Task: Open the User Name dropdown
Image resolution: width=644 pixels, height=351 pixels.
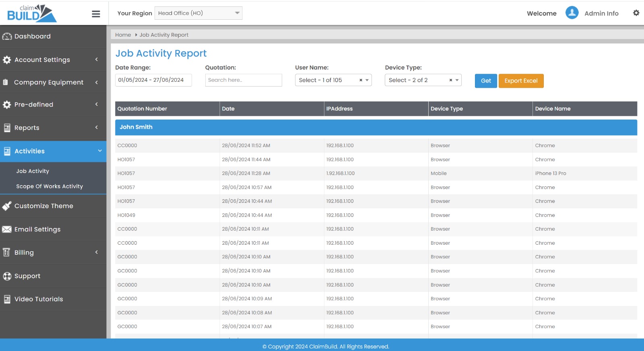Action: [x=328, y=80]
